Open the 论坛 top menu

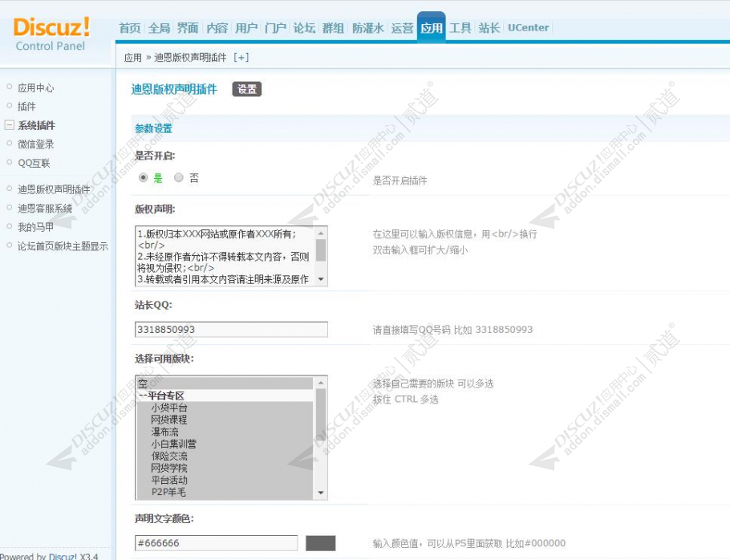[304, 28]
